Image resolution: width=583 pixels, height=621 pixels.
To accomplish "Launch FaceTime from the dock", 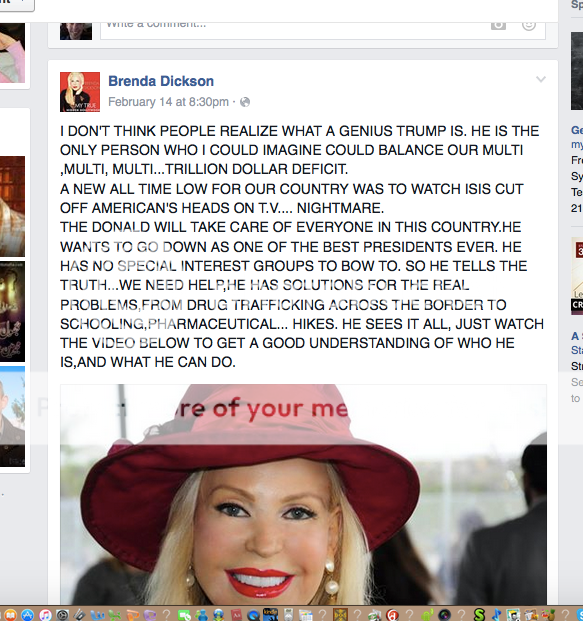I will (184, 615).
